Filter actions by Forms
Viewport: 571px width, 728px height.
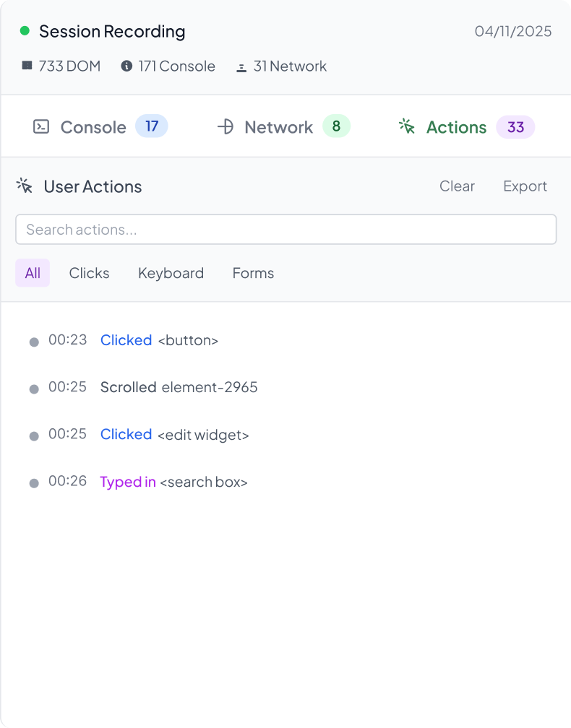tap(253, 273)
